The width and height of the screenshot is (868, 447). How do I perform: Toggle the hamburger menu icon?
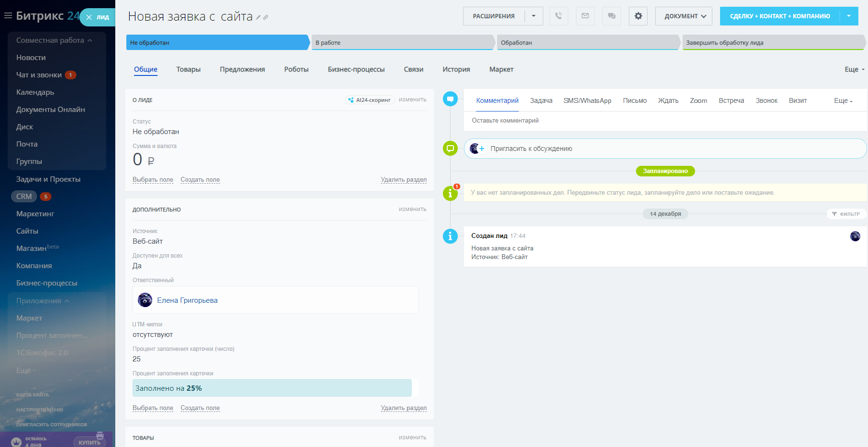[x=8, y=15]
